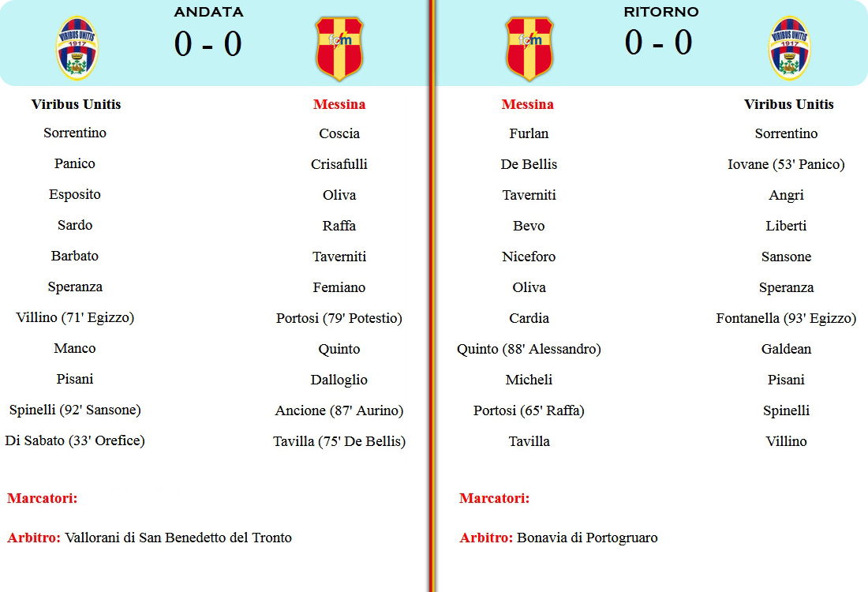Click Quinto (88' Alessandro) substitution entry
Image resolution: width=868 pixels, height=592 pixels.
click(x=529, y=349)
